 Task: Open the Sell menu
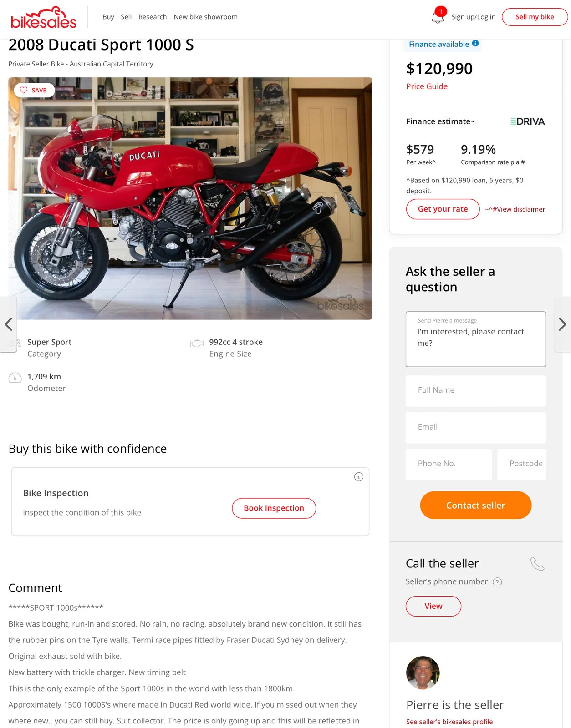(x=126, y=17)
